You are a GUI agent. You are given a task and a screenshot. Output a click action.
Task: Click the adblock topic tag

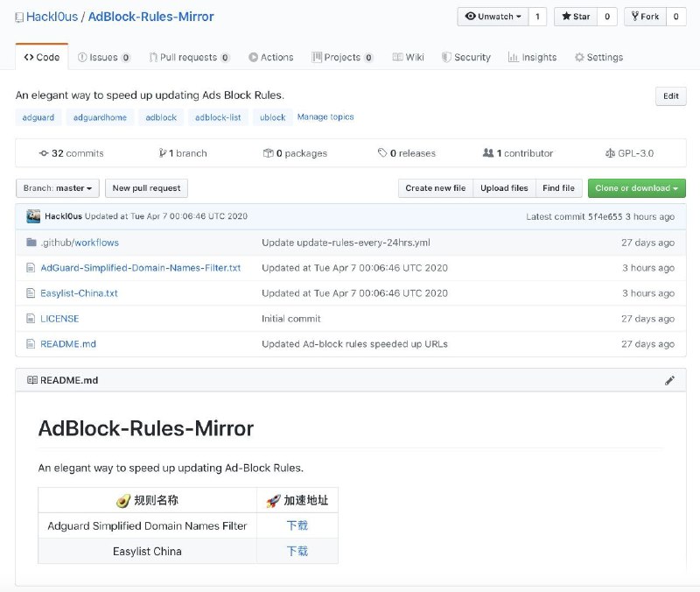161,117
